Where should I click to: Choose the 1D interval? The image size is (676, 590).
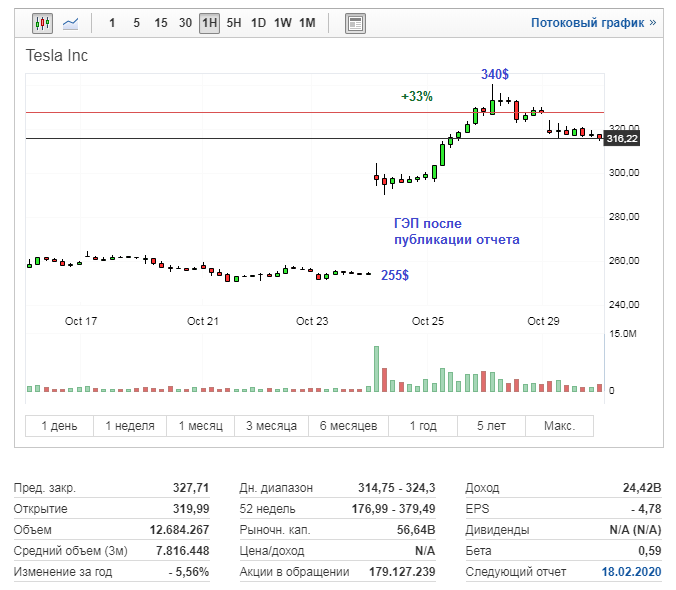pyautogui.click(x=258, y=23)
